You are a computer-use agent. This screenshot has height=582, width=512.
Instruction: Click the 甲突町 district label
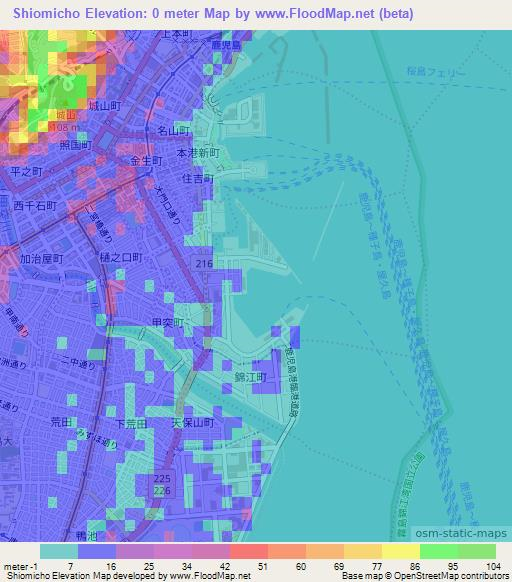168,323
